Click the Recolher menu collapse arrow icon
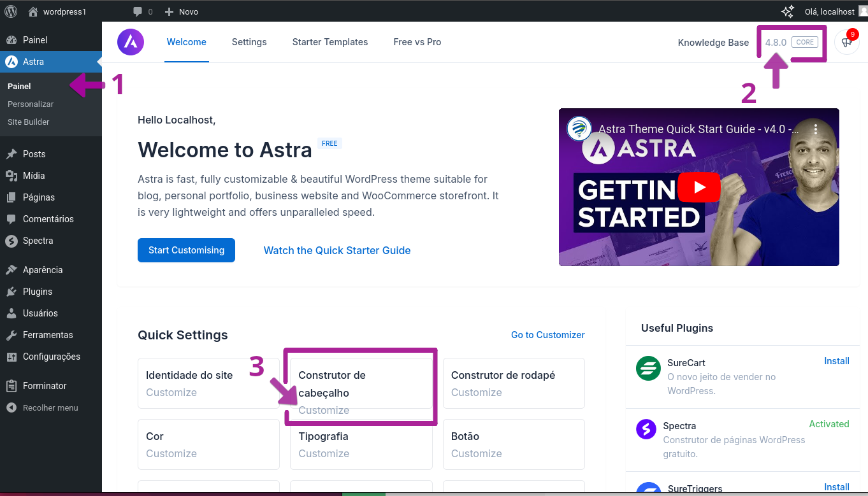 [x=11, y=407]
